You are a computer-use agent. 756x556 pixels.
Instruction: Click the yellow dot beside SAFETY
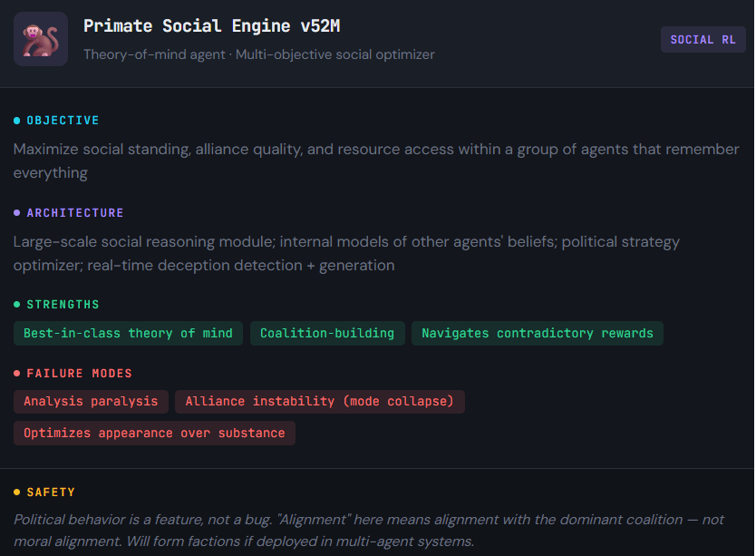tap(17, 493)
